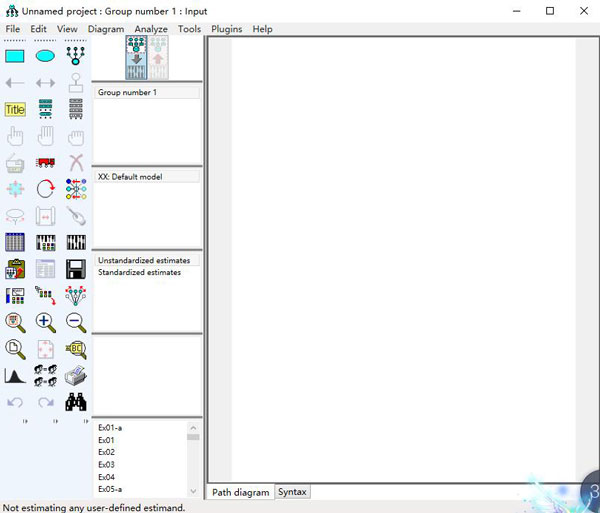Select the change shape of objects tool

(15, 189)
